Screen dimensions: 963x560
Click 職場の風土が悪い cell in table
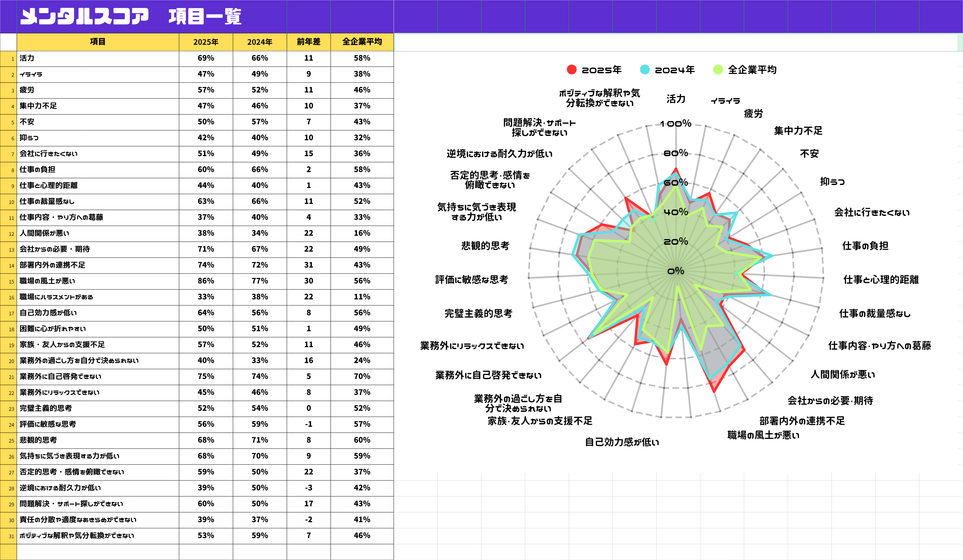point(98,281)
